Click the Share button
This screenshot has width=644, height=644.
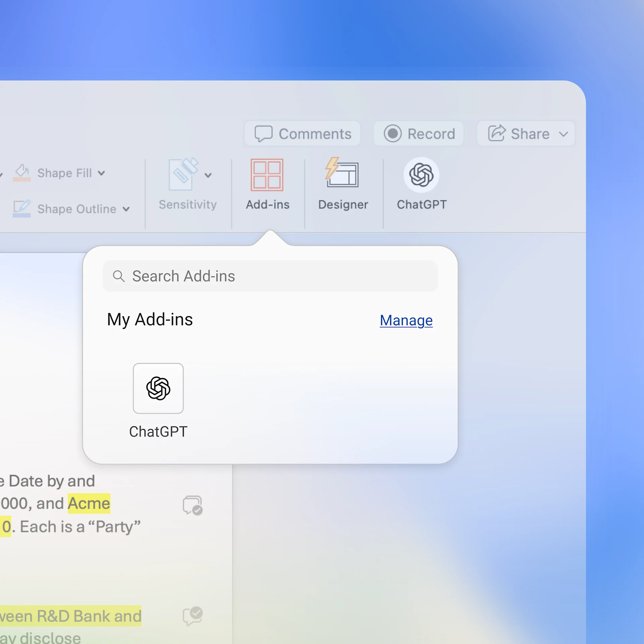click(519, 133)
